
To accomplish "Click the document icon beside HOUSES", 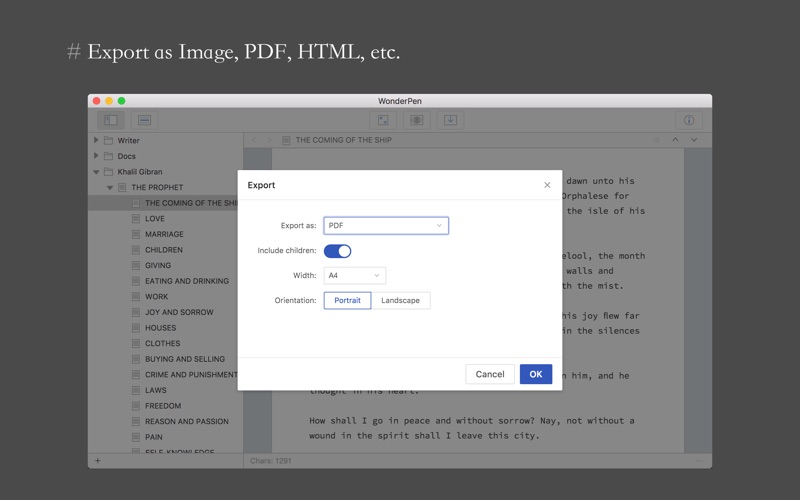I will [x=136, y=328].
